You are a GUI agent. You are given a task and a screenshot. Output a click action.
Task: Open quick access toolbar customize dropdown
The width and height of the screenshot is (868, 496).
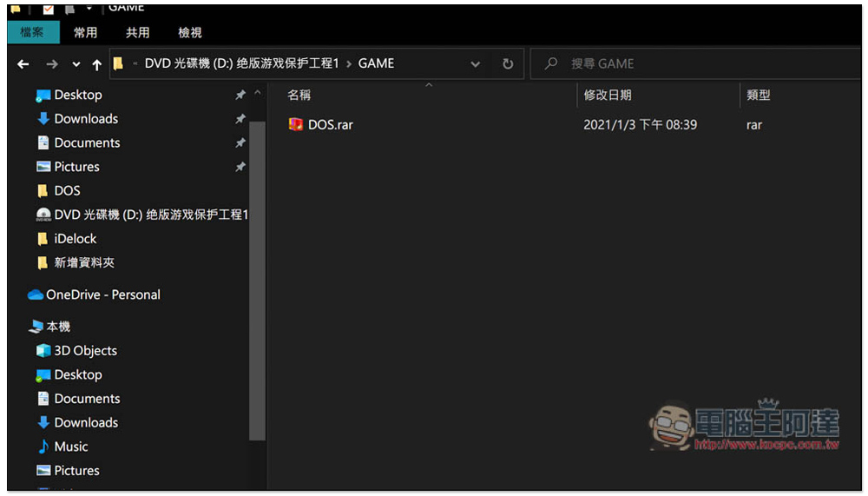pyautogui.click(x=89, y=9)
